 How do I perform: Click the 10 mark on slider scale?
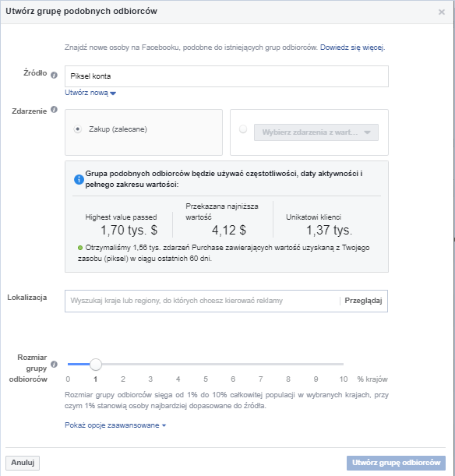(x=344, y=379)
